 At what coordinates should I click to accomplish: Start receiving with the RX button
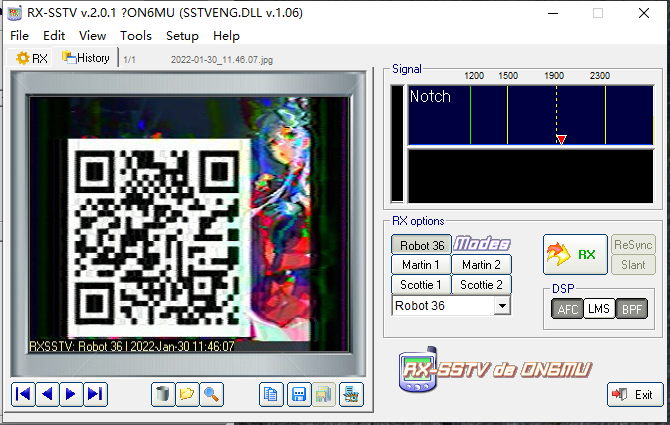574,255
